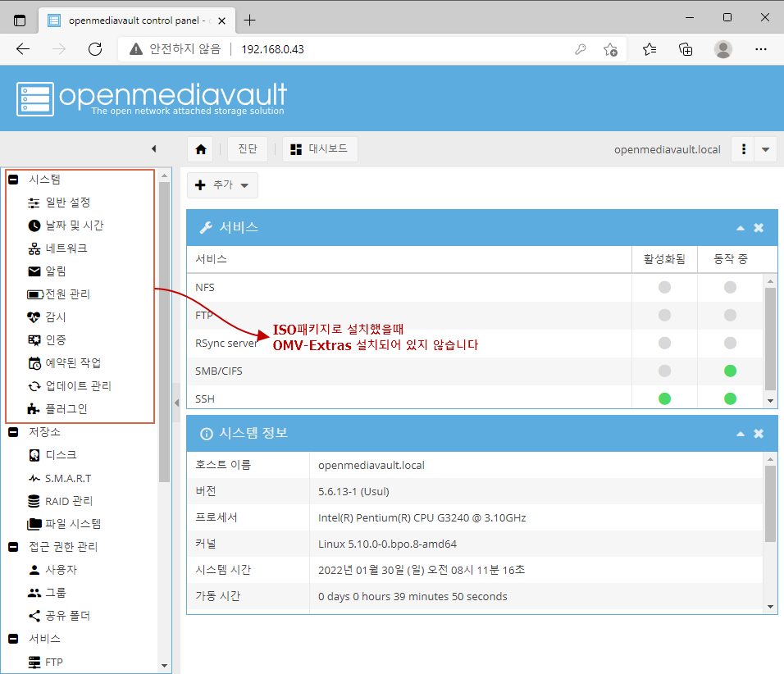Open the 추가 add-widget dropdown
This screenshot has width=784, height=674.
[x=222, y=185]
